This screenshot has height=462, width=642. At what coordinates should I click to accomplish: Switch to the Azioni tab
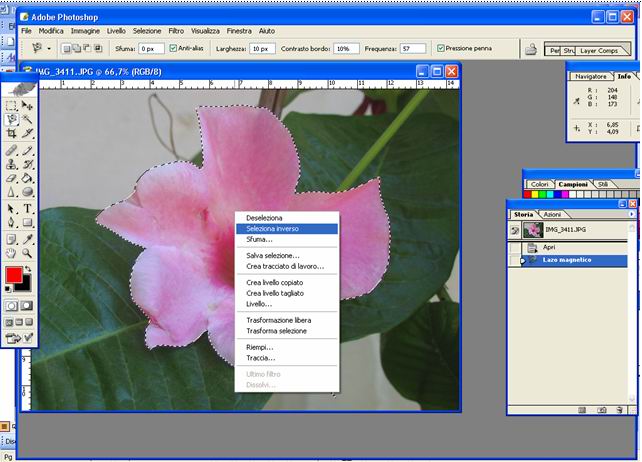(x=552, y=215)
